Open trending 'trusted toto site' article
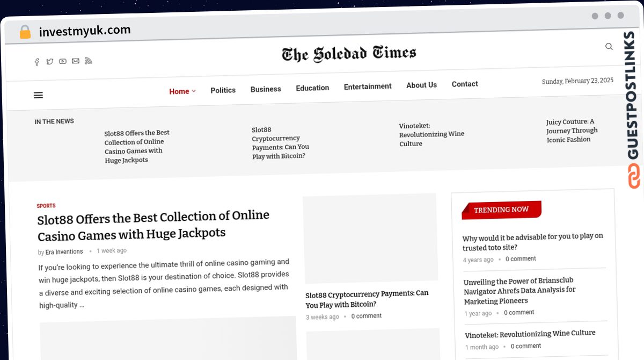This screenshot has width=644, height=360. tap(533, 242)
